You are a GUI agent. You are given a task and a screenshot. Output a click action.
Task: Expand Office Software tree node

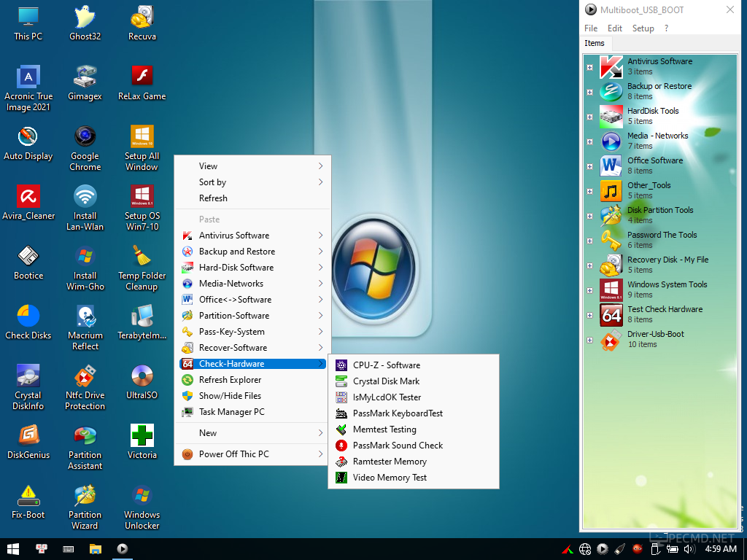point(589,166)
